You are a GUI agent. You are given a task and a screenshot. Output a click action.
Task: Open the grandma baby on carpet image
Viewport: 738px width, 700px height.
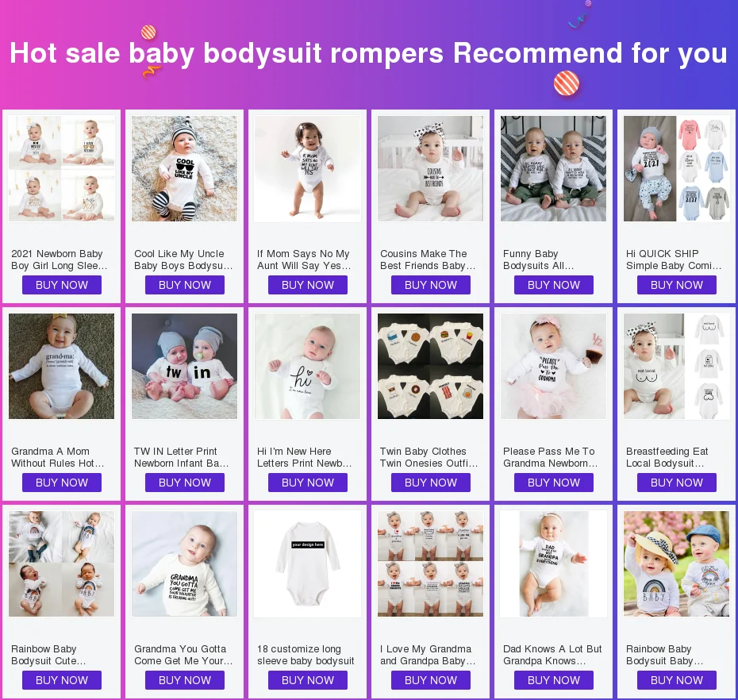pyautogui.click(x=62, y=366)
